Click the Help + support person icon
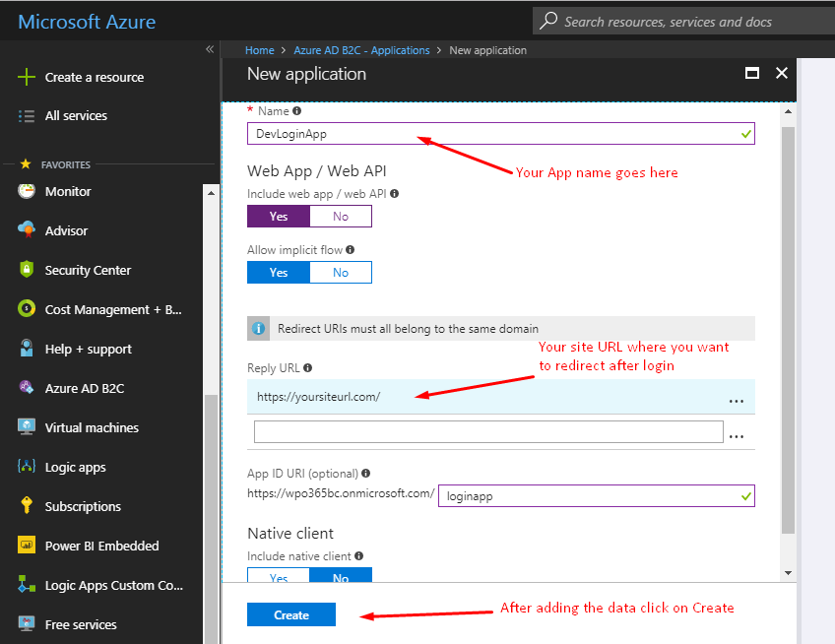The image size is (835, 644). click(26, 348)
